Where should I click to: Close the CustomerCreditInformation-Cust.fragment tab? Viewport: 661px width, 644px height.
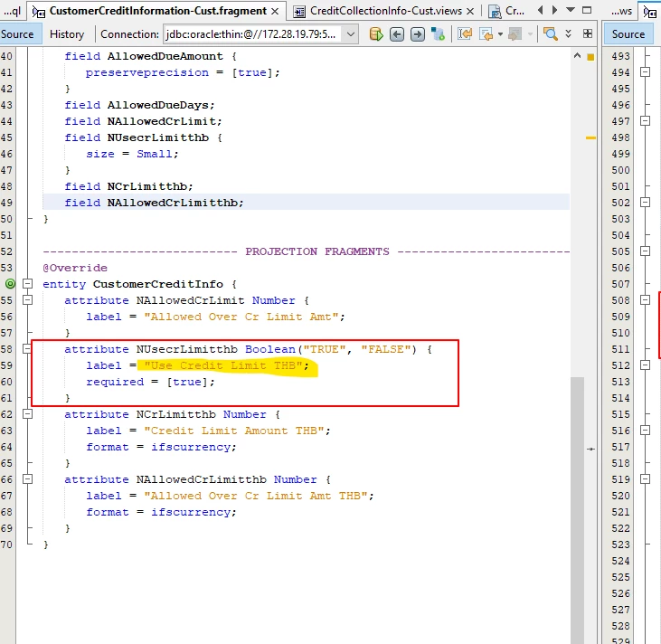tap(275, 12)
